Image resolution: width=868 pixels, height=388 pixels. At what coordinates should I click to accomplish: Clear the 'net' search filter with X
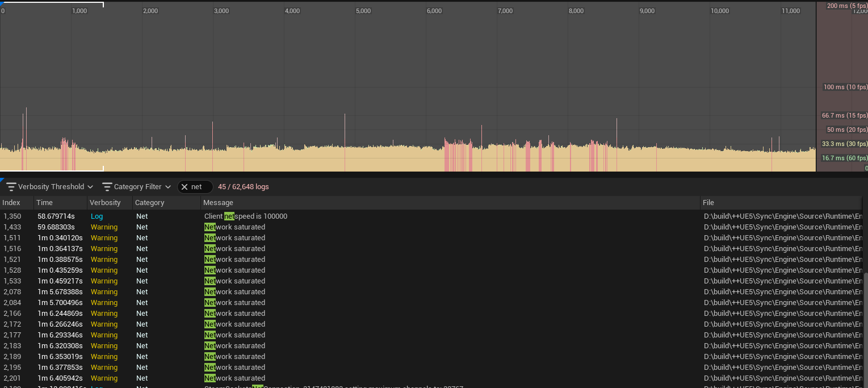[184, 187]
